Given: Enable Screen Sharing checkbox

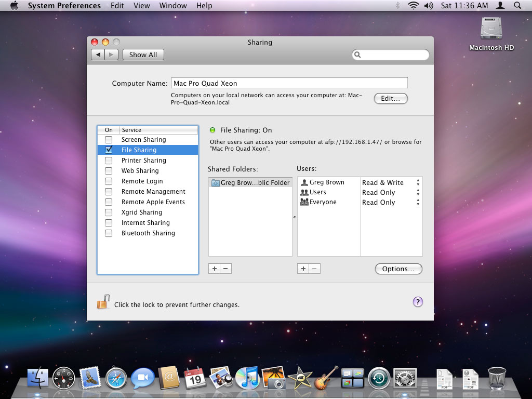Looking at the screenshot, I should tap(109, 139).
